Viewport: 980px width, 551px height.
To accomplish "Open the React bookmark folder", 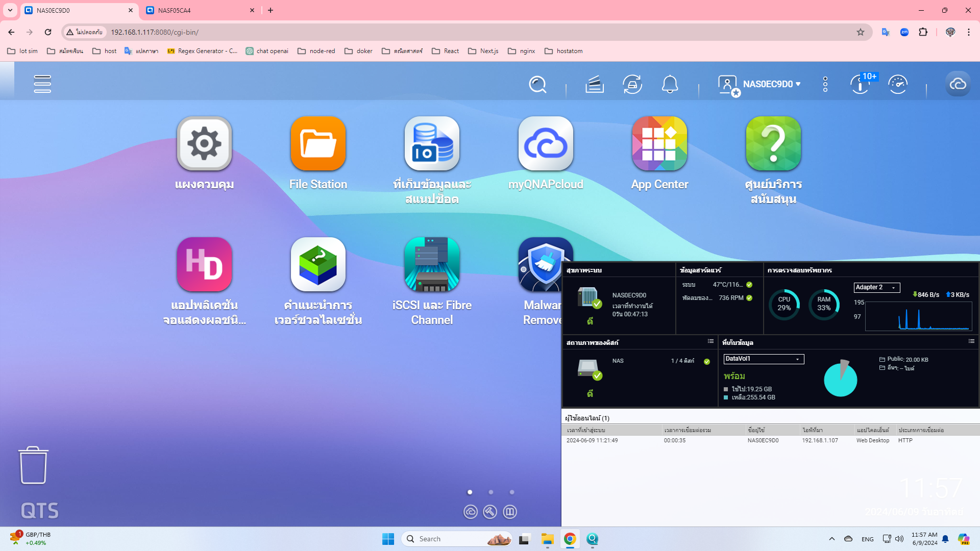I will [445, 51].
